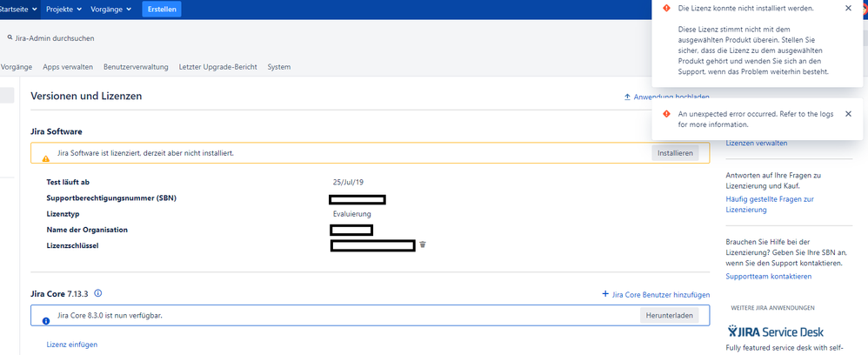This screenshot has width=868, height=355.
Task: Switch to the Vorgänge admin tab
Action: (x=16, y=67)
